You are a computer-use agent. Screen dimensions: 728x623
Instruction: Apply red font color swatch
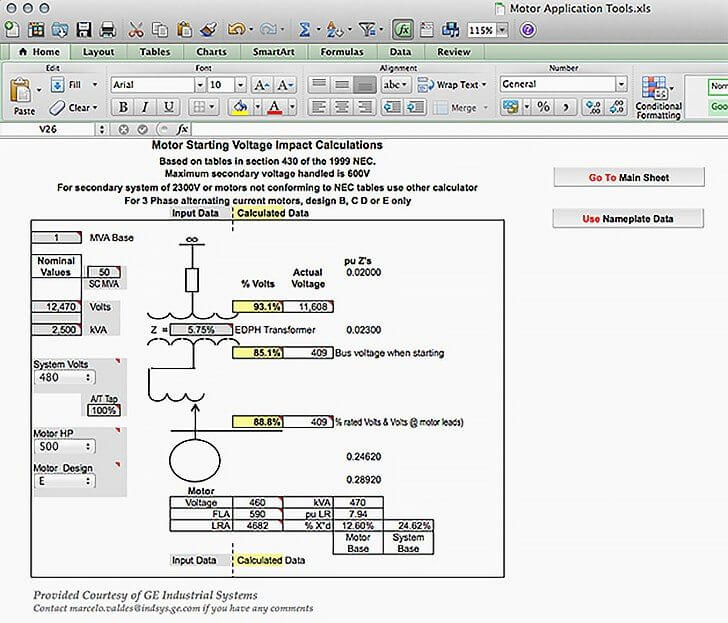[274, 108]
